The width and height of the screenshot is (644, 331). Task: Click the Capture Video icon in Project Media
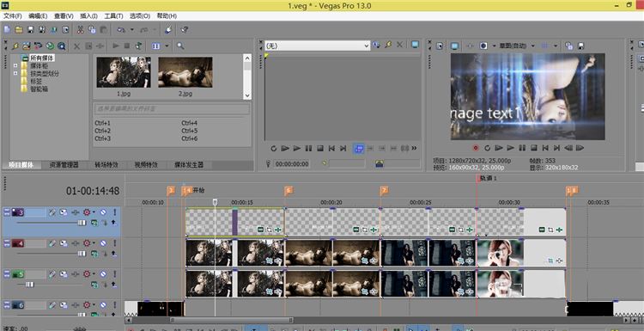coord(38,46)
